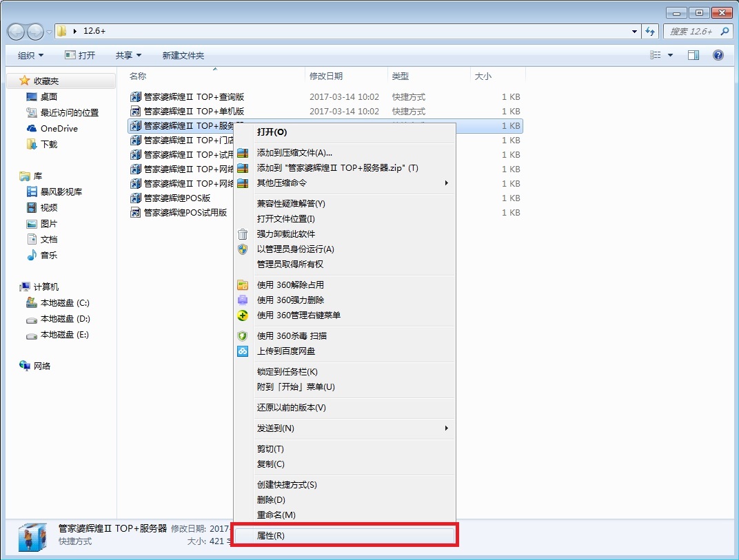Click the 打开 toolbar button
This screenshot has height=560, width=739.
(80, 56)
